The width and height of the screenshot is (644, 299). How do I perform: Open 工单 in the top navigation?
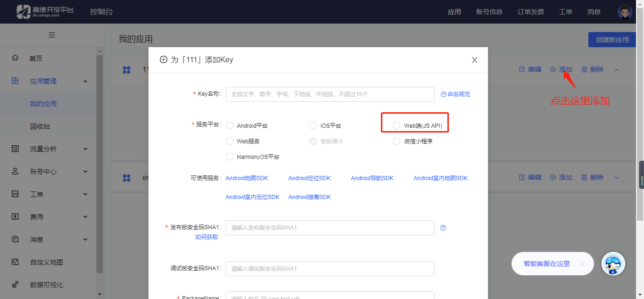click(566, 12)
